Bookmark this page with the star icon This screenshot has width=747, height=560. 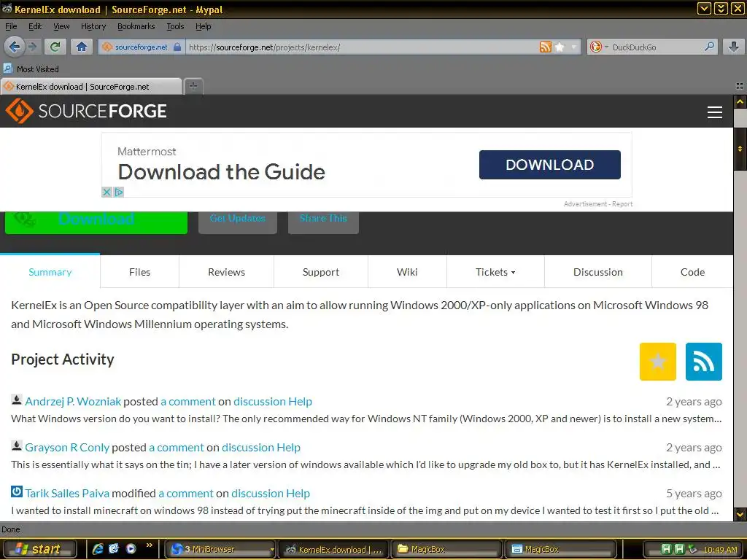click(560, 47)
